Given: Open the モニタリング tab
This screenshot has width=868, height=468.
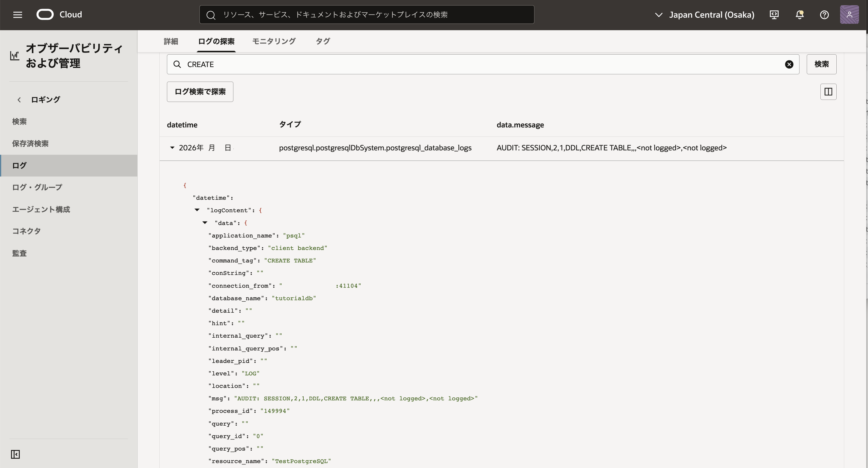Looking at the screenshot, I should pos(274,42).
